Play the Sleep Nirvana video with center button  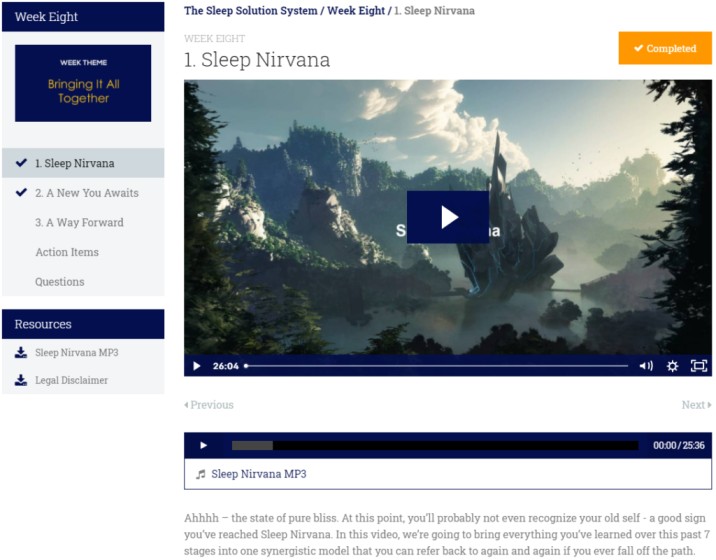pos(448,217)
